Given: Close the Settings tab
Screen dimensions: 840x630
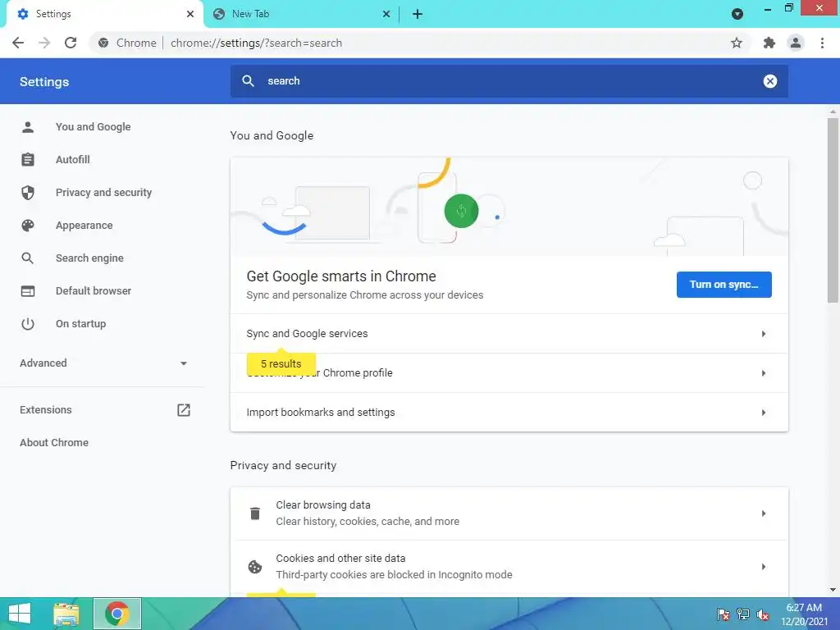Looking at the screenshot, I should (190, 14).
